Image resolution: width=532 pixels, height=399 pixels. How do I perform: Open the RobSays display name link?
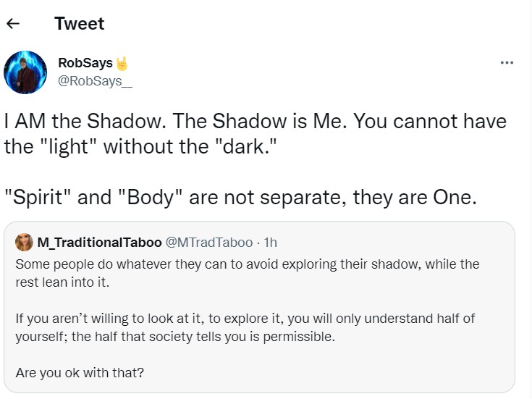[x=85, y=64]
